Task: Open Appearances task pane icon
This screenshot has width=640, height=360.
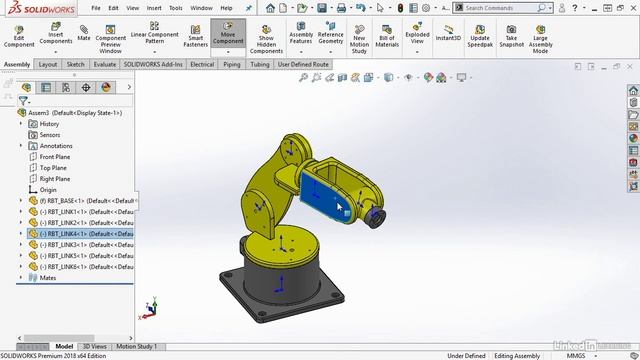Action: 633,139
